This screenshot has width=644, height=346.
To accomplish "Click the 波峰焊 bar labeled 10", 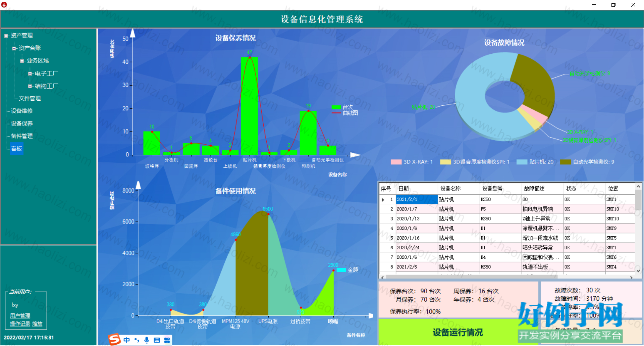I will point(152,143).
